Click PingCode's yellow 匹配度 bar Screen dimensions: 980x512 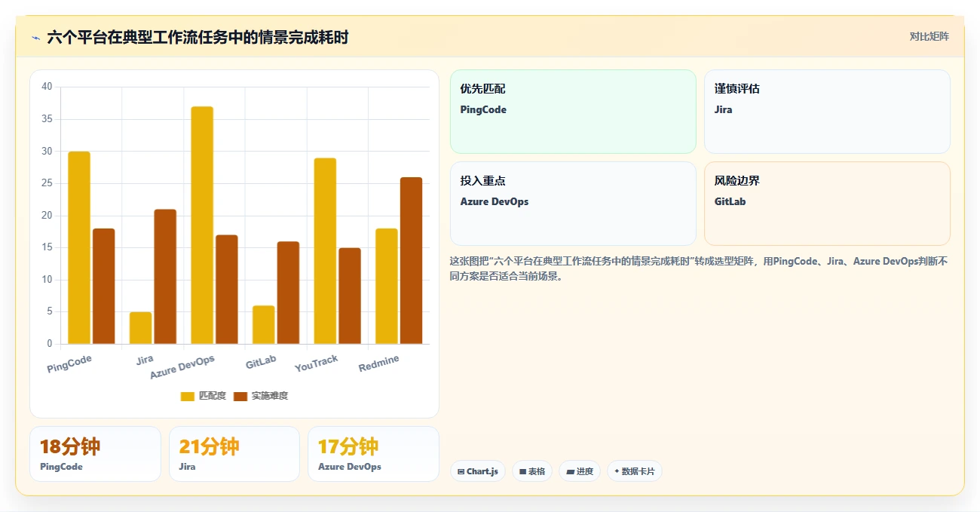coord(79,247)
